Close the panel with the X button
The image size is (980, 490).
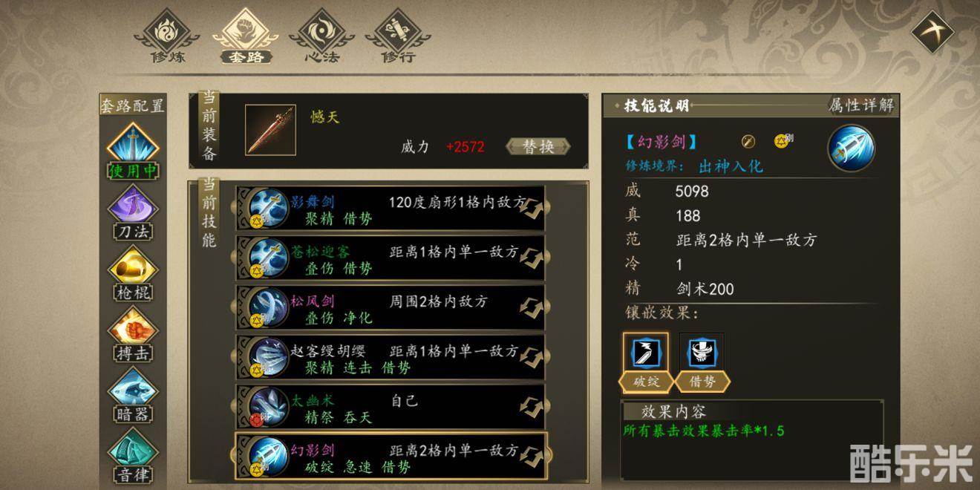(932, 33)
